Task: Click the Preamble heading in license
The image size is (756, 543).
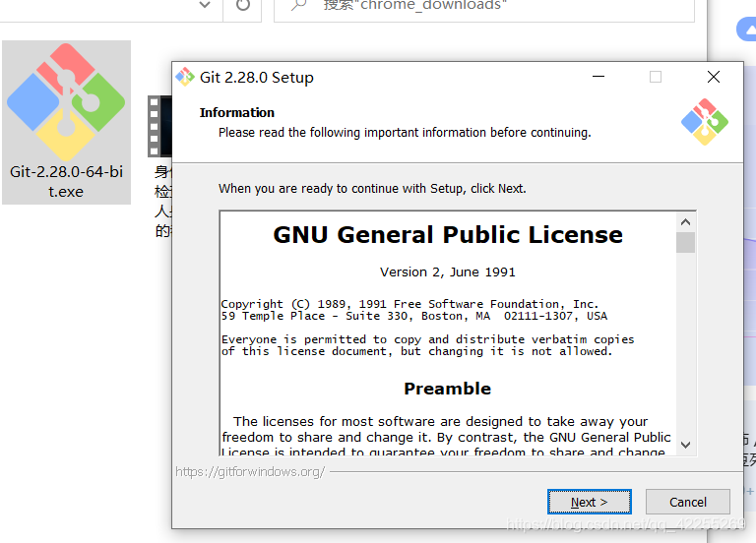Action: (448, 389)
